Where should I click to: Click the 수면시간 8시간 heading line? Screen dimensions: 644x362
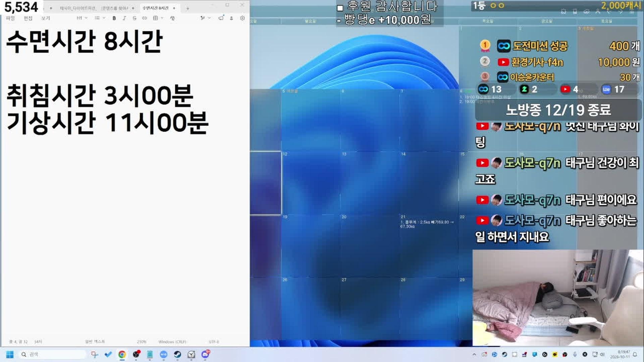coord(85,42)
